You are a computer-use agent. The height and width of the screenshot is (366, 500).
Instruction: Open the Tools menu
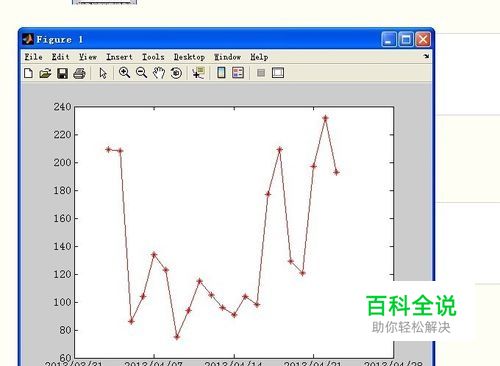tap(153, 57)
